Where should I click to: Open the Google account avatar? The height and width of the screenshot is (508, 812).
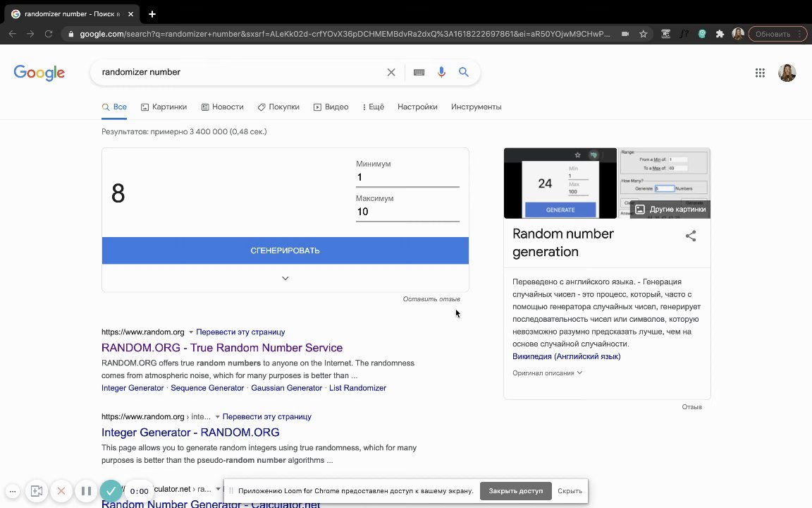click(x=787, y=73)
